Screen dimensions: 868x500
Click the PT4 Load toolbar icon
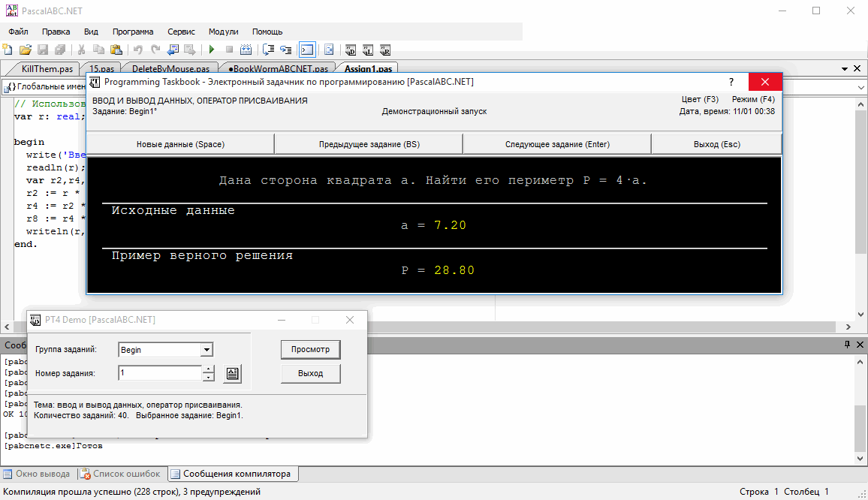pyautogui.click(x=368, y=50)
